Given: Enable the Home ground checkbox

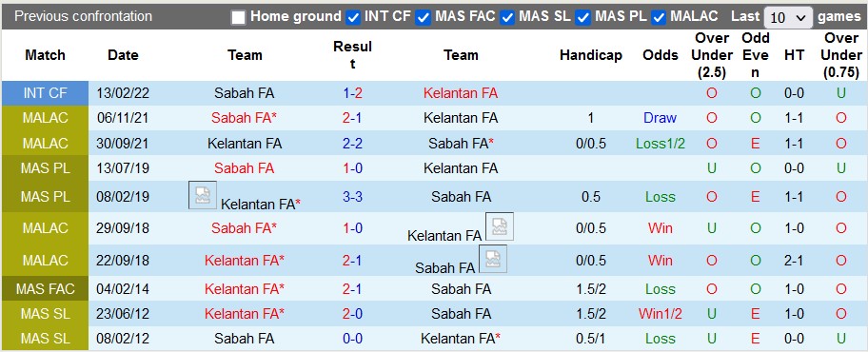Looking at the screenshot, I should pos(238,18).
